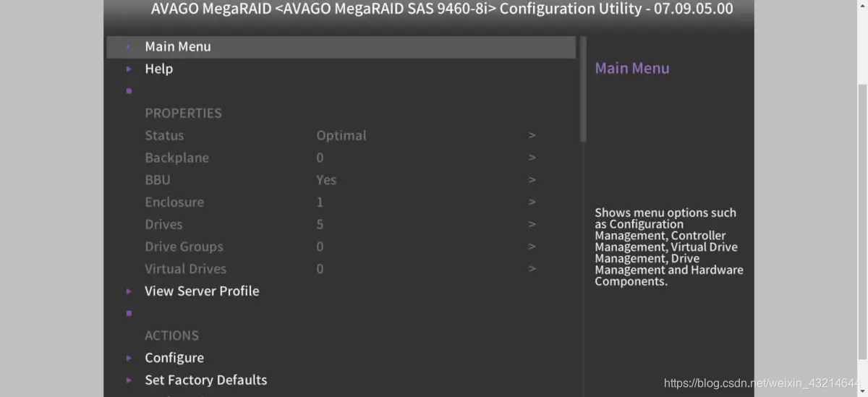Click the Optimal status value
This screenshot has width=868, height=397.
[x=341, y=135]
